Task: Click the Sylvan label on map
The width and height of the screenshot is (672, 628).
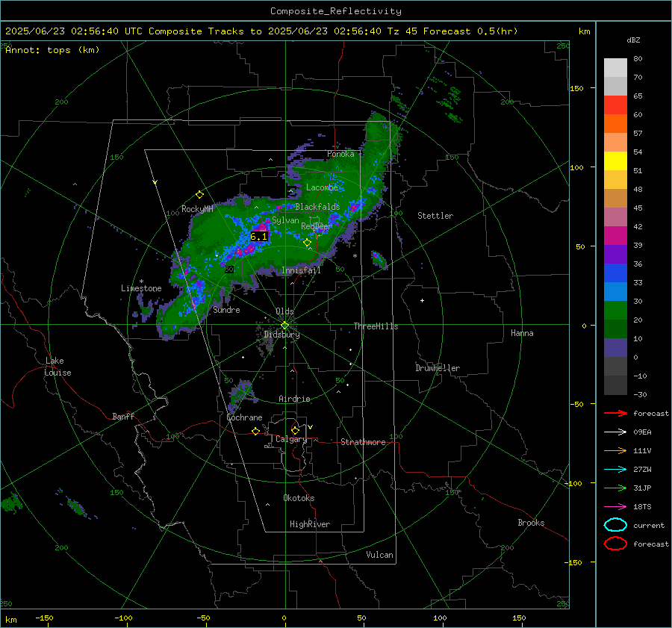Action: pyautogui.click(x=285, y=221)
